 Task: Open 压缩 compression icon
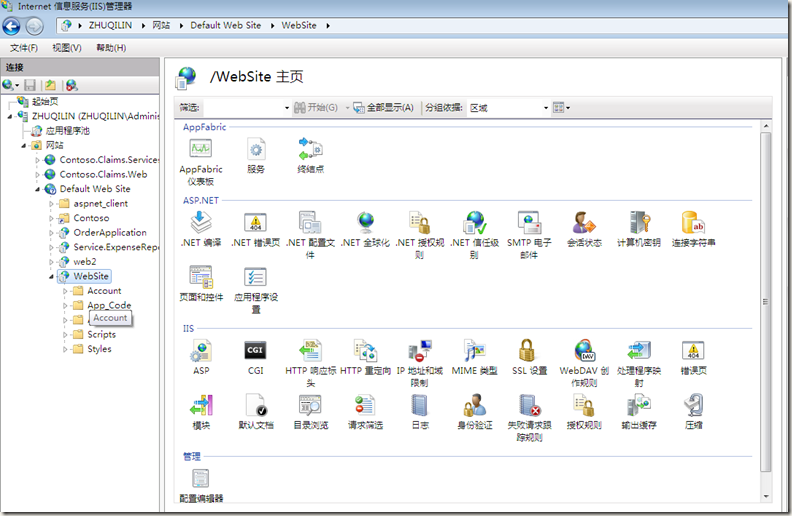click(x=693, y=412)
